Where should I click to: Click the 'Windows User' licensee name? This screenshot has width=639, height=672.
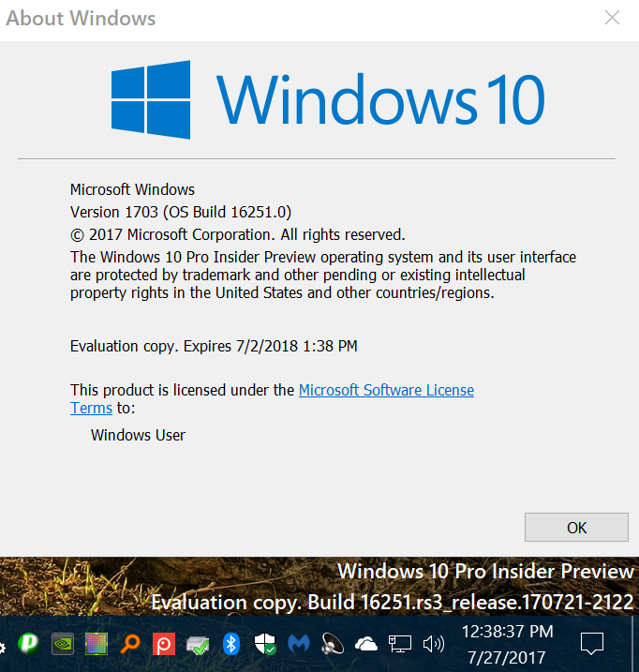tap(138, 435)
